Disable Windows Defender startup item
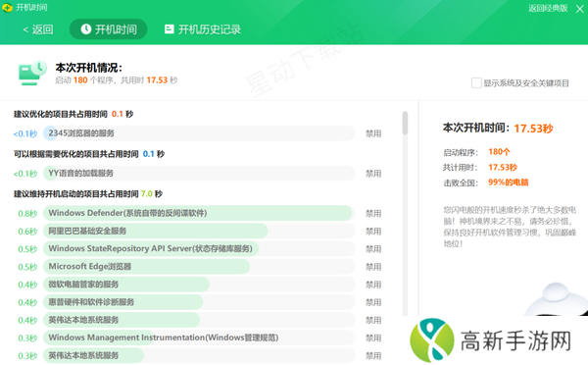 click(x=373, y=213)
